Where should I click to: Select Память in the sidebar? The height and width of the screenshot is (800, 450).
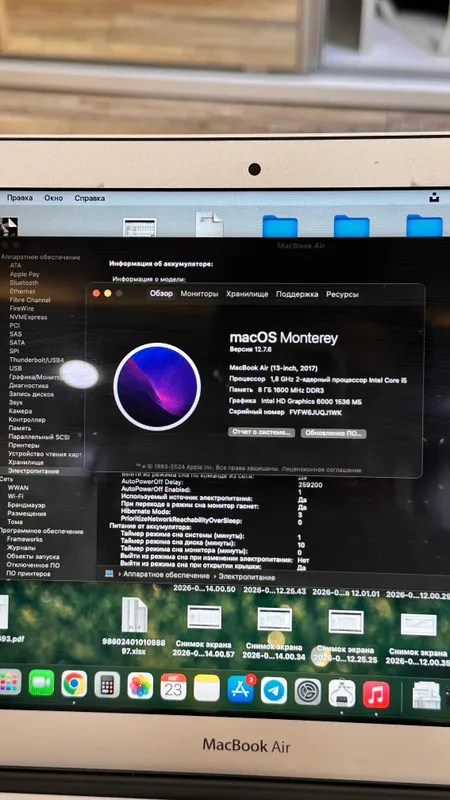point(19,428)
